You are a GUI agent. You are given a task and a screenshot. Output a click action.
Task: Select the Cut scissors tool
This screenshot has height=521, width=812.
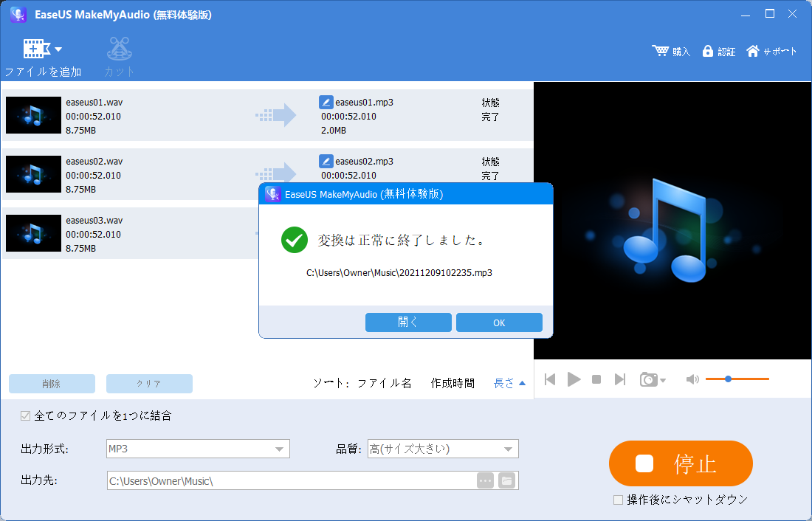point(119,49)
